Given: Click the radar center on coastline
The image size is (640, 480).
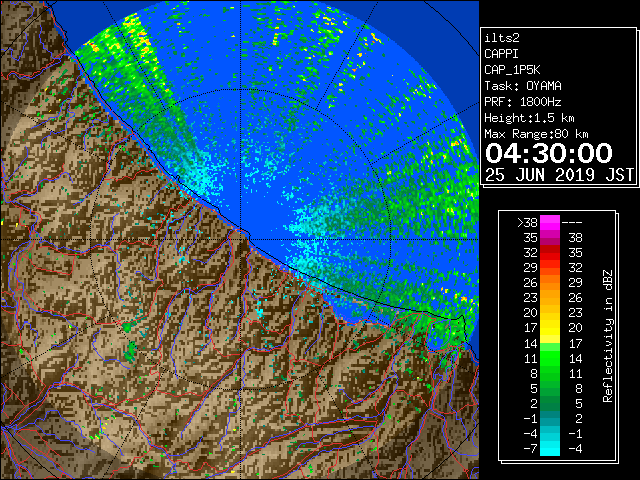Looking at the screenshot, I should (241, 239).
